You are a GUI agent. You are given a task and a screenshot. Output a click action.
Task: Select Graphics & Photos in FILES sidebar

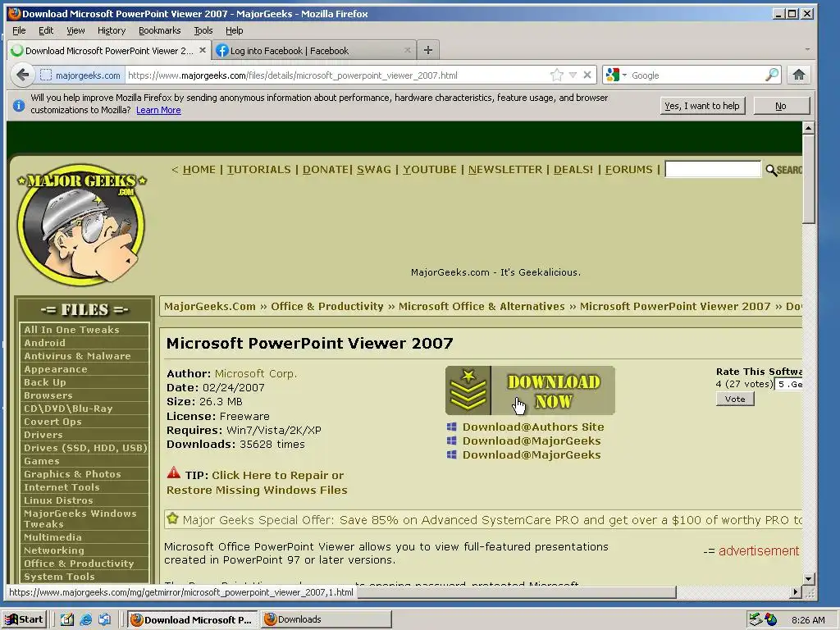click(x=84, y=474)
